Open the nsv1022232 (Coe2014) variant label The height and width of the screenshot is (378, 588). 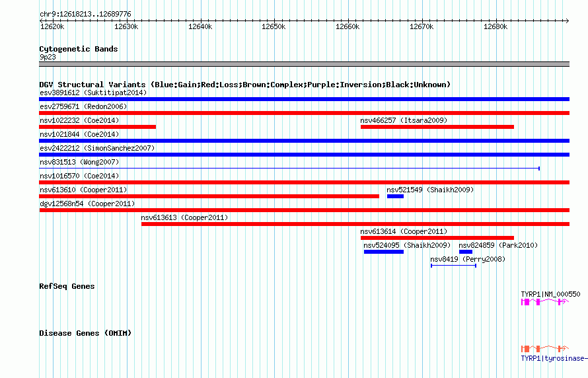tap(79, 120)
